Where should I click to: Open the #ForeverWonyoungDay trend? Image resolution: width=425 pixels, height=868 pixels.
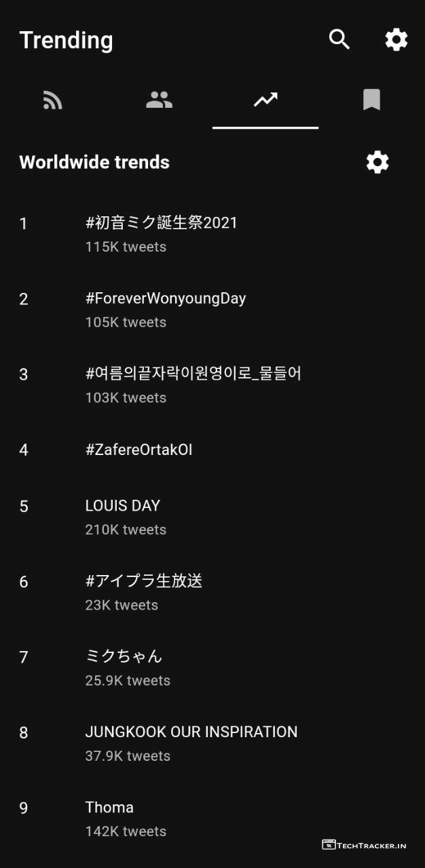[x=166, y=298]
